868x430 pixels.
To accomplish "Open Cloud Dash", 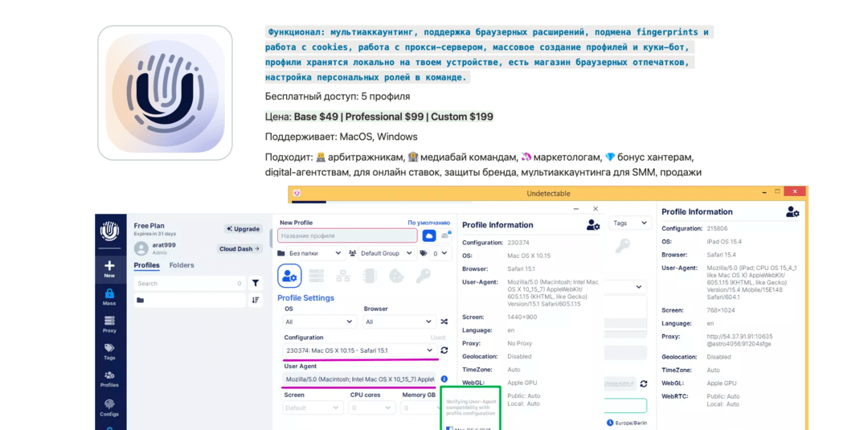I will [x=240, y=249].
